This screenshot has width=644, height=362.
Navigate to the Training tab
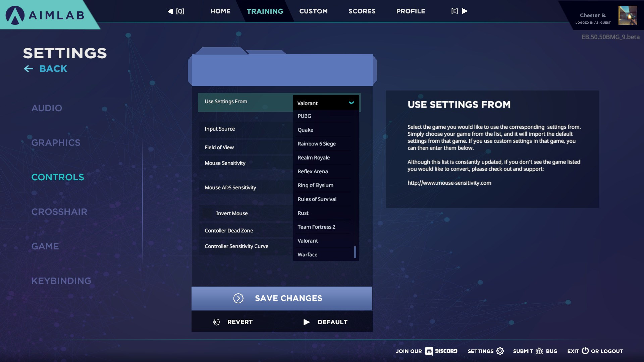[265, 11]
